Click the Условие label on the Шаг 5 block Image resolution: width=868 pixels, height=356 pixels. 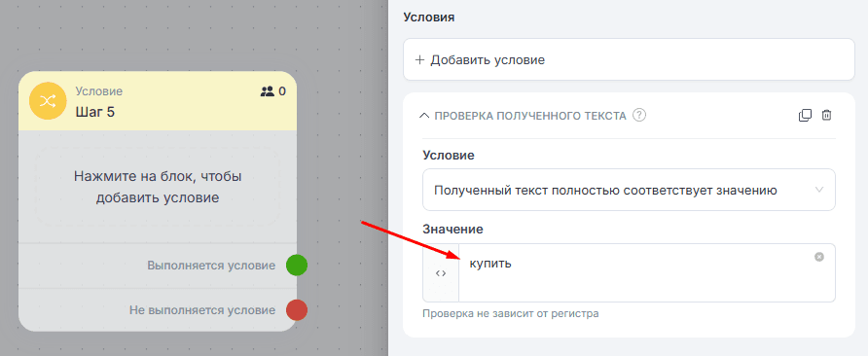click(x=99, y=91)
